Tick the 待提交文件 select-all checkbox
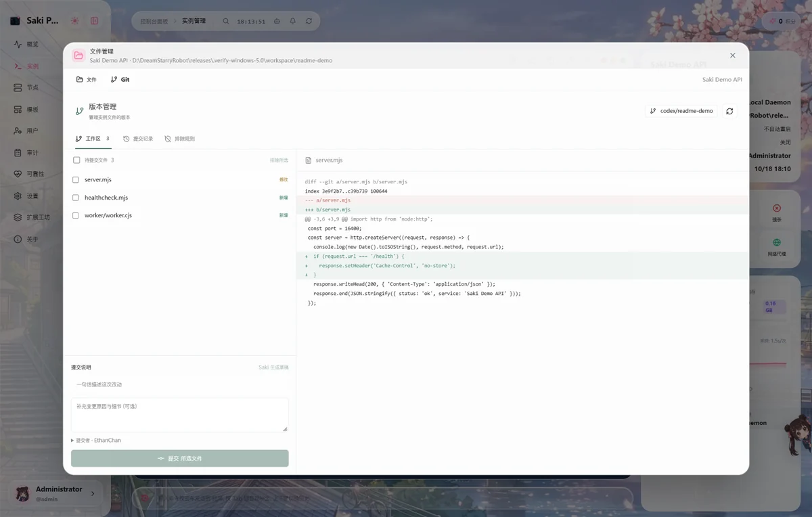Screen dimensions: 812x517 pyautogui.click(x=76, y=160)
